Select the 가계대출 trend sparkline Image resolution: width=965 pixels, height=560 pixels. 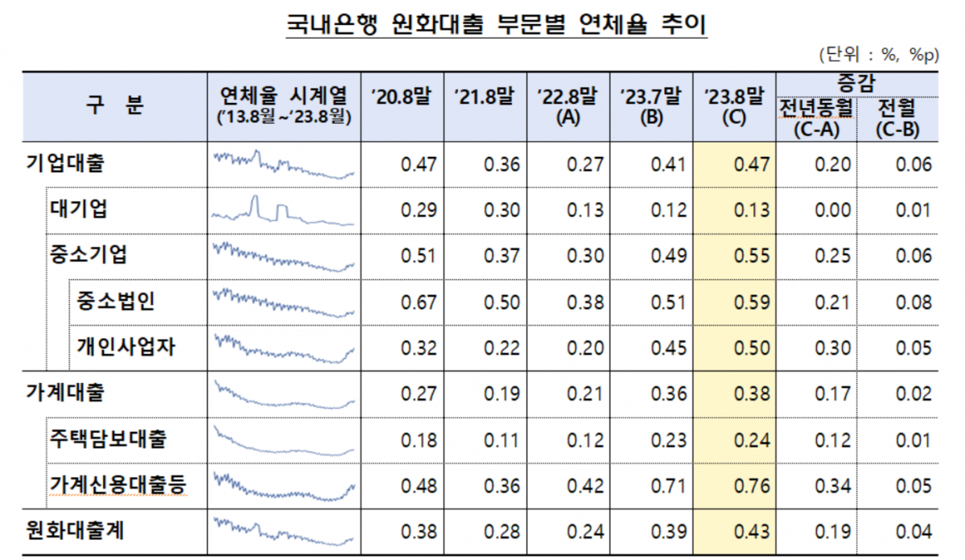284,395
